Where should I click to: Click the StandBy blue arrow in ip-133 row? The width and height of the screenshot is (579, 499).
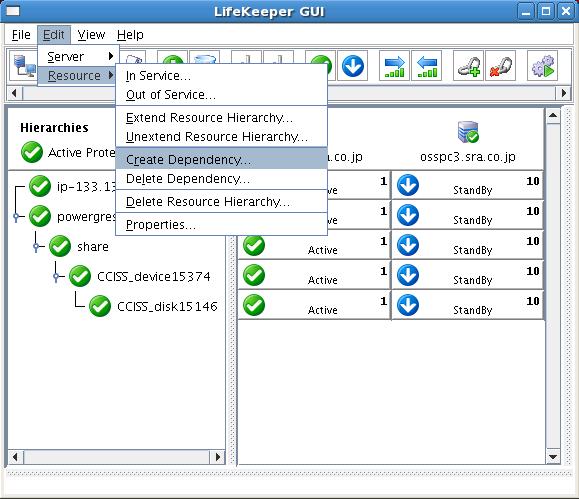408,185
